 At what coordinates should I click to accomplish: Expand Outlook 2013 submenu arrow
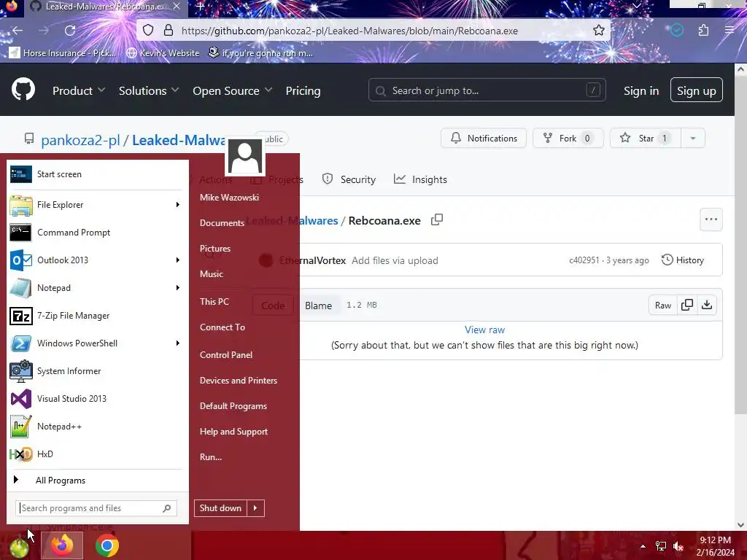pos(177,260)
